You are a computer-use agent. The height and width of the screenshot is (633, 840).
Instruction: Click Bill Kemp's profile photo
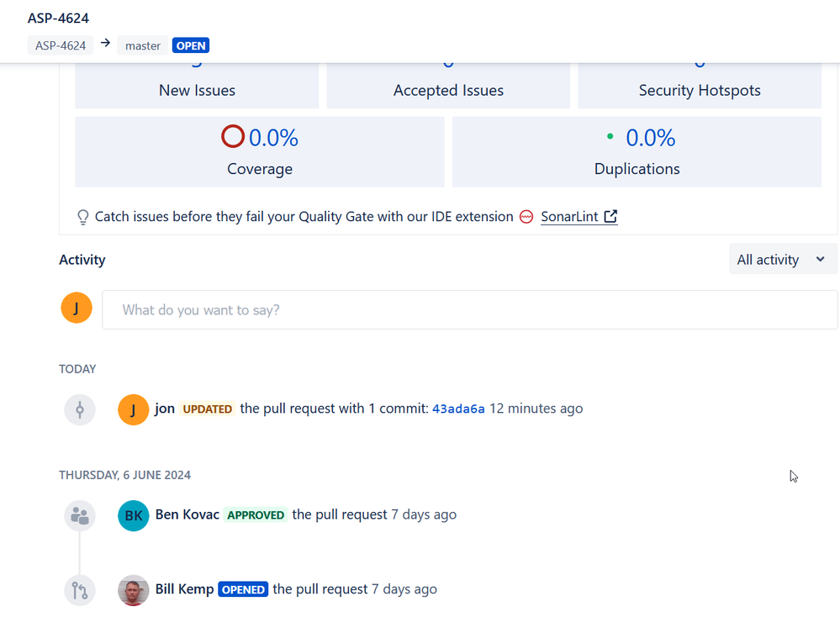coord(133,589)
